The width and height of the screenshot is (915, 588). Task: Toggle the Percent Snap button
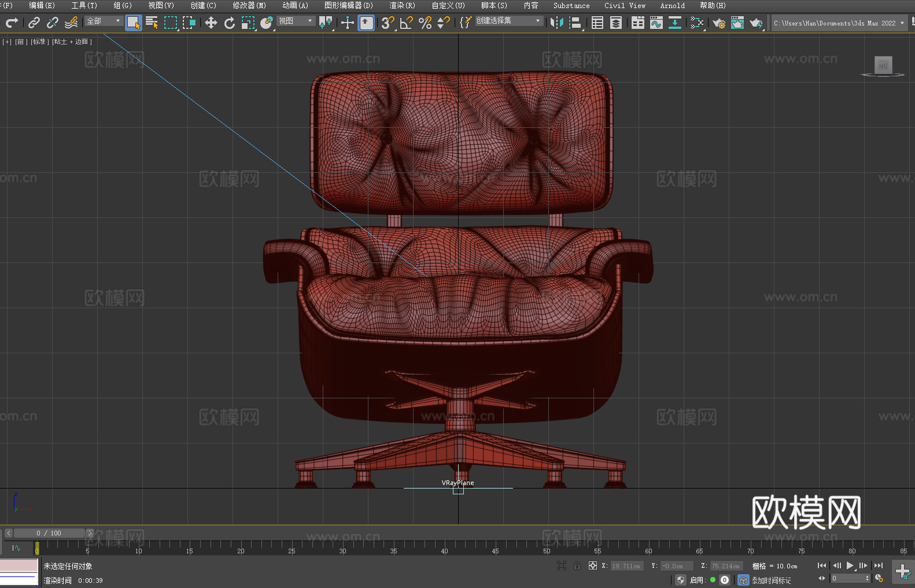[x=425, y=23]
